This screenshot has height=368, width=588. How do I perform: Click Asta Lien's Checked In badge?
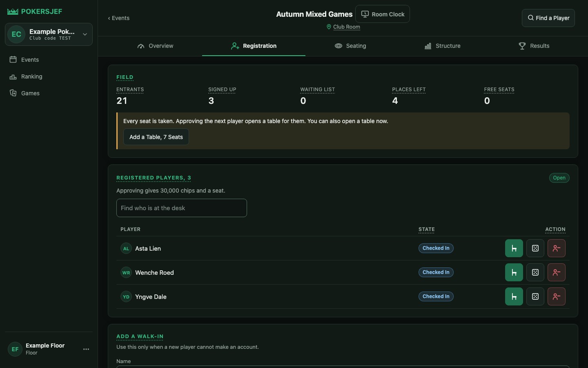(436, 248)
